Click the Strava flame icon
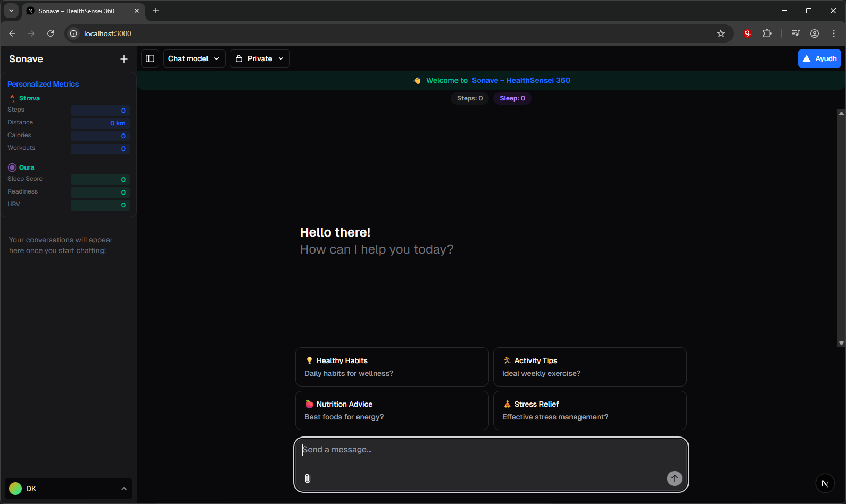846x504 pixels. [12, 98]
